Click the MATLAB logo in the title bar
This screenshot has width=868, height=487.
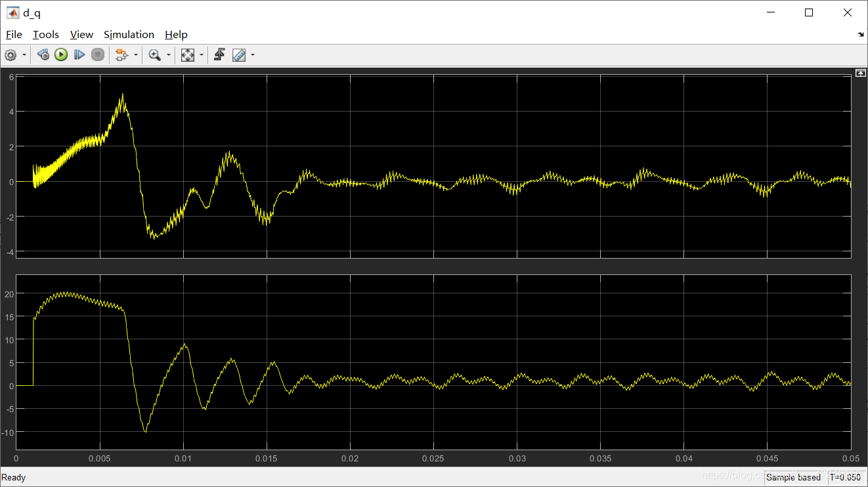click(x=12, y=12)
